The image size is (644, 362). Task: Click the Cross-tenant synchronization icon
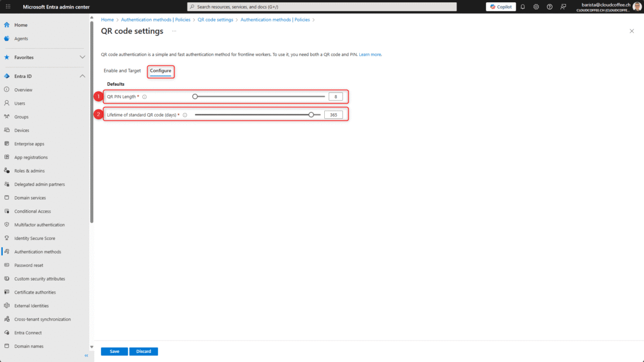7,319
